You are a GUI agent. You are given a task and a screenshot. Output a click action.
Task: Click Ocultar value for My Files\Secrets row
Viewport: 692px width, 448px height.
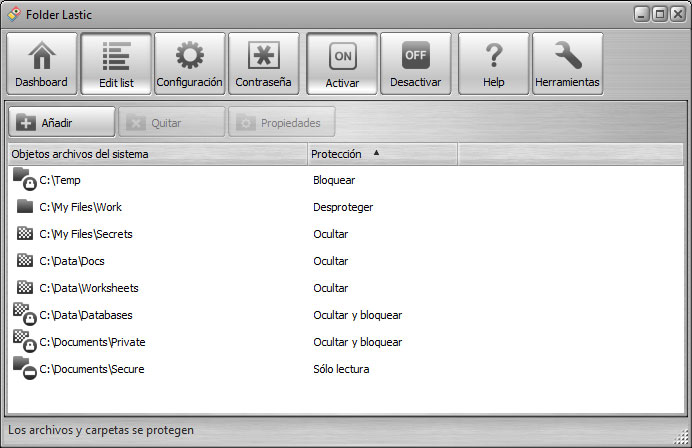coord(331,234)
